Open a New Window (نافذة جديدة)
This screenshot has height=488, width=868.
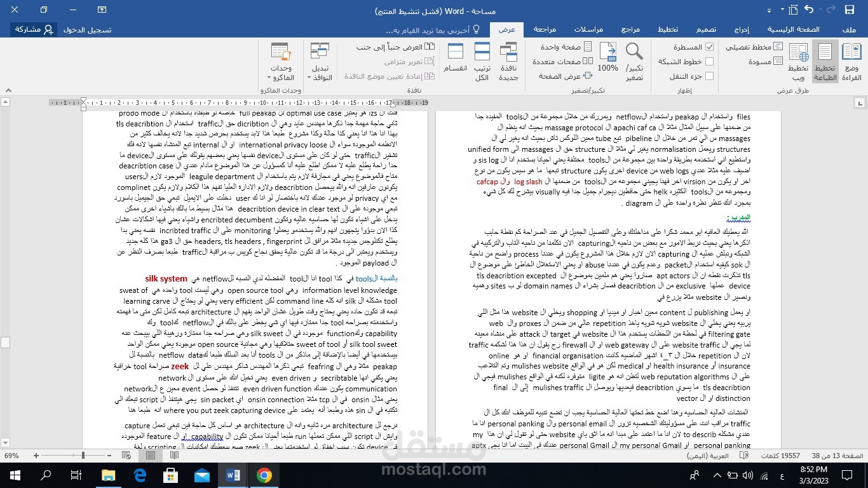(x=508, y=61)
